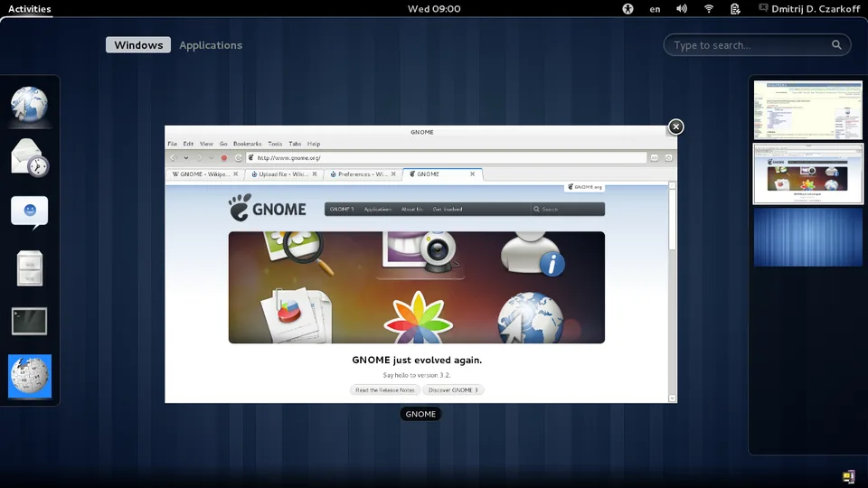Open the Dmitrij D. Czarkoff user menu
Screen dimensions: 868x488
click(801, 9)
